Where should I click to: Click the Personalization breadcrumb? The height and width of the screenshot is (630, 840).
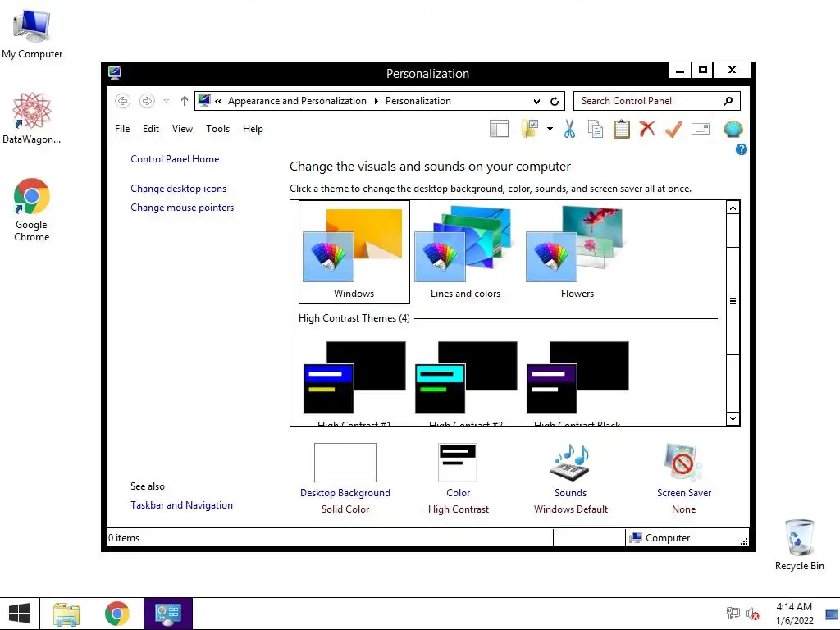pyautogui.click(x=418, y=101)
